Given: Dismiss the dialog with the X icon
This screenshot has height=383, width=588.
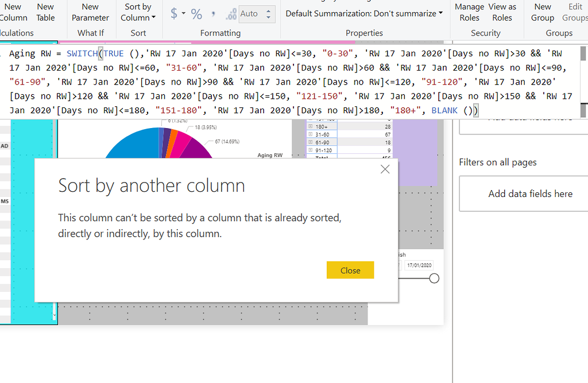Looking at the screenshot, I should click(385, 169).
